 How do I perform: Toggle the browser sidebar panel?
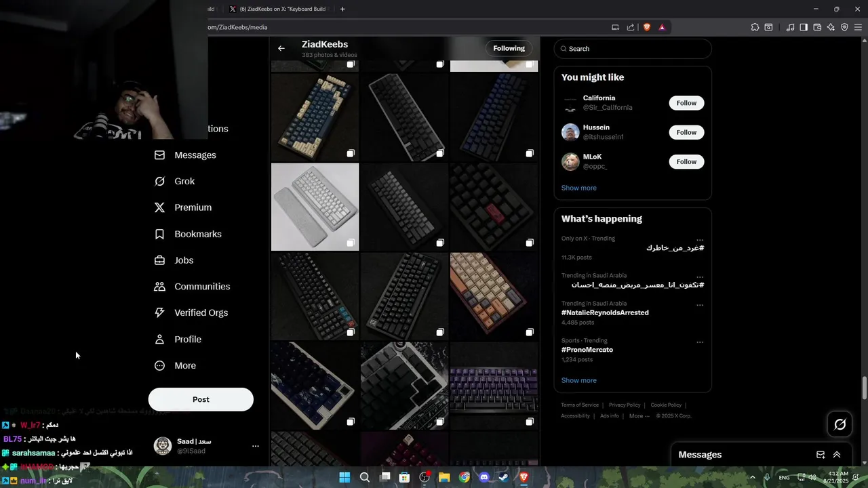pyautogui.click(x=804, y=27)
